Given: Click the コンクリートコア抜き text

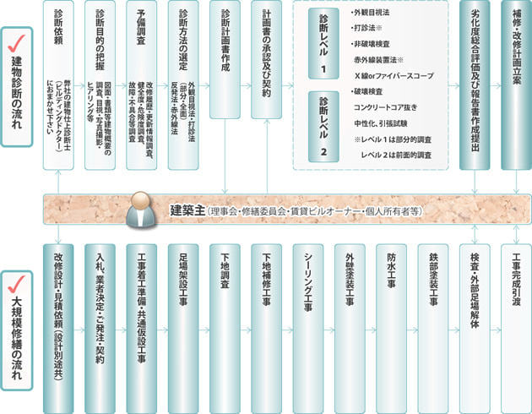Looking at the screenshot, I should pos(386,107).
